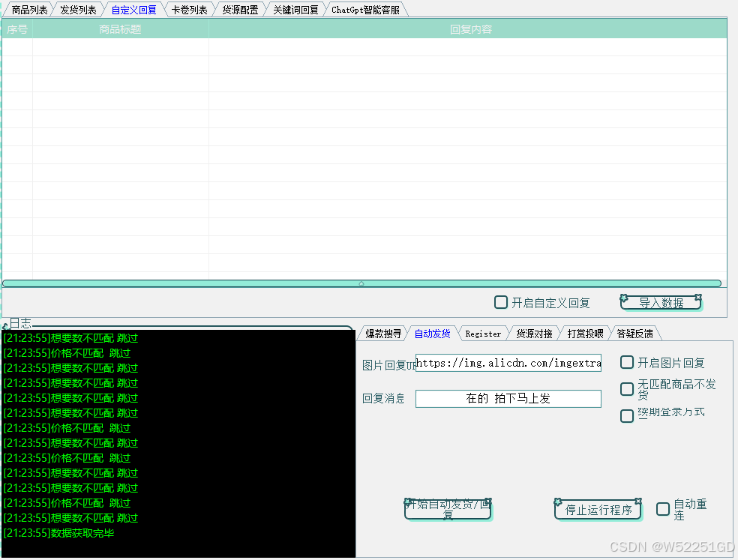Open the 关键词回复 tab
Screen dimensions: 738x560
click(x=295, y=10)
